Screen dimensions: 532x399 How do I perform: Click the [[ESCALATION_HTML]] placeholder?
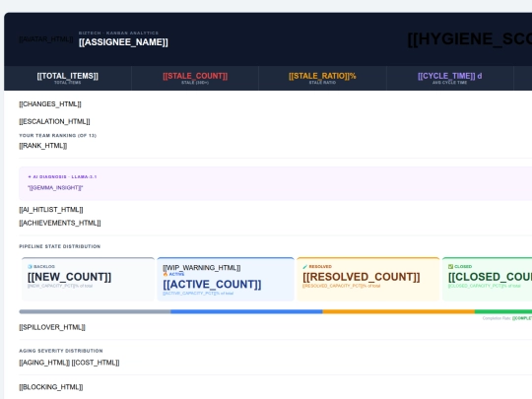(x=54, y=121)
